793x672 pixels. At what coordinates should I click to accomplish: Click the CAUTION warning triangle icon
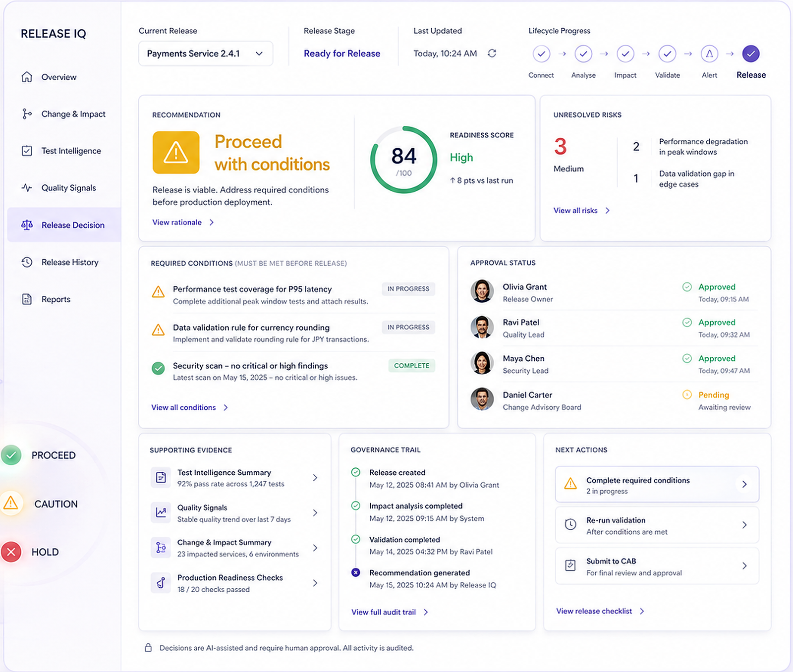pyautogui.click(x=10, y=504)
